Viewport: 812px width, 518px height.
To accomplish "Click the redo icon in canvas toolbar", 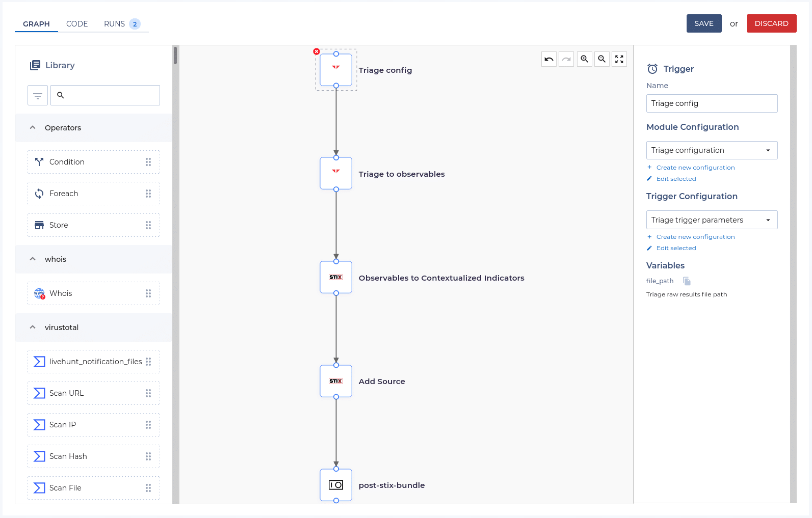I will point(566,59).
